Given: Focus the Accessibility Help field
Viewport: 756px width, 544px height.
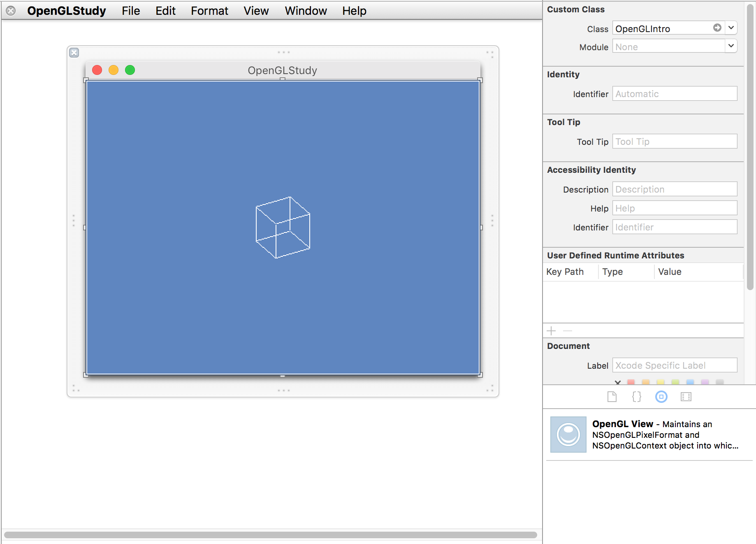Looking at the screenshot, I should click(x=675, y=208).
